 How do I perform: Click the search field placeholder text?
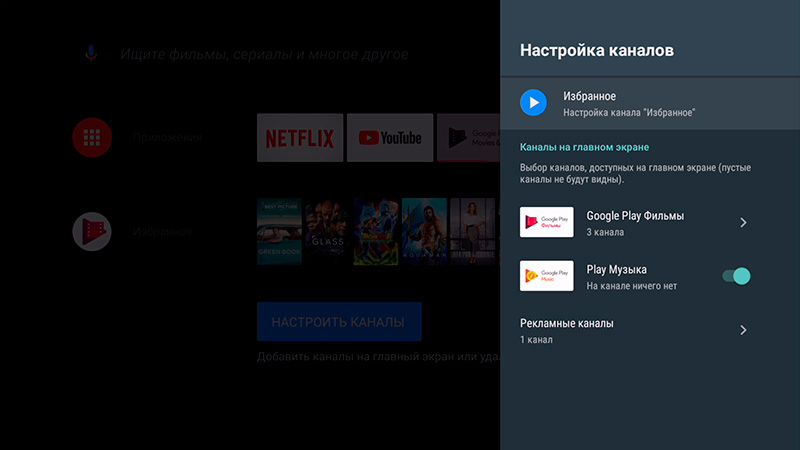pyautogui.click(x=264, y=54)
